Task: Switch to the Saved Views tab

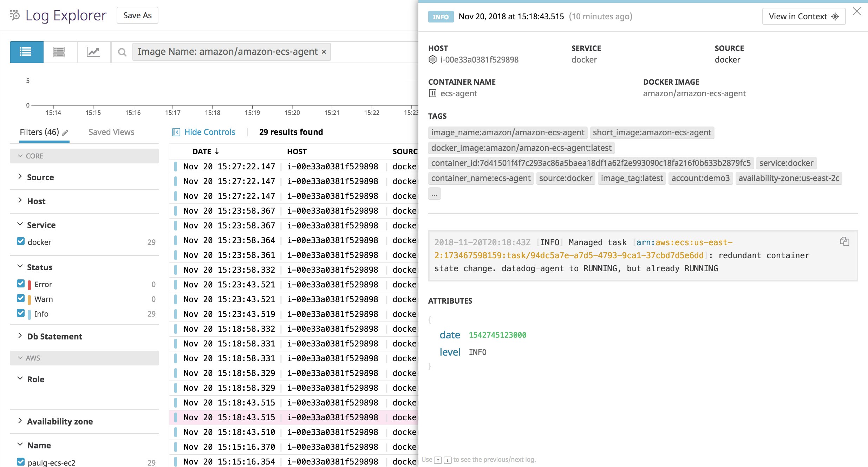Action: click(111, 132)
